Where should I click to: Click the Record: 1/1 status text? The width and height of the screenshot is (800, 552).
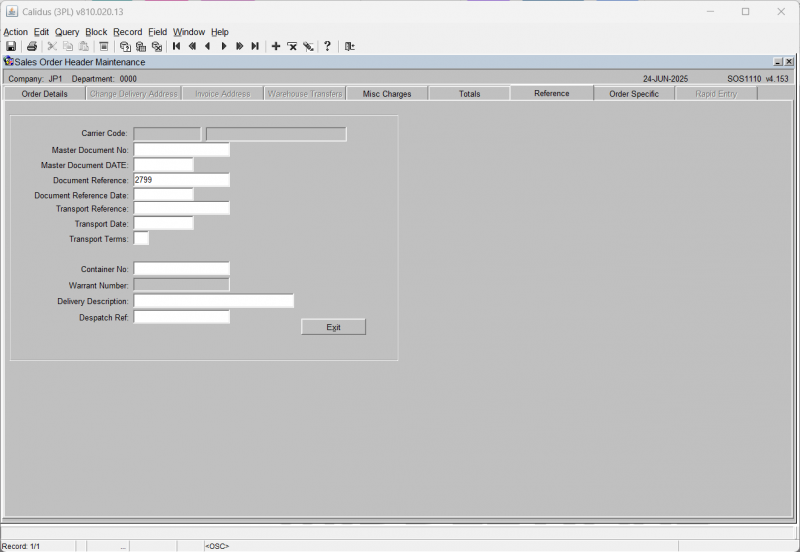click(21, 546)
